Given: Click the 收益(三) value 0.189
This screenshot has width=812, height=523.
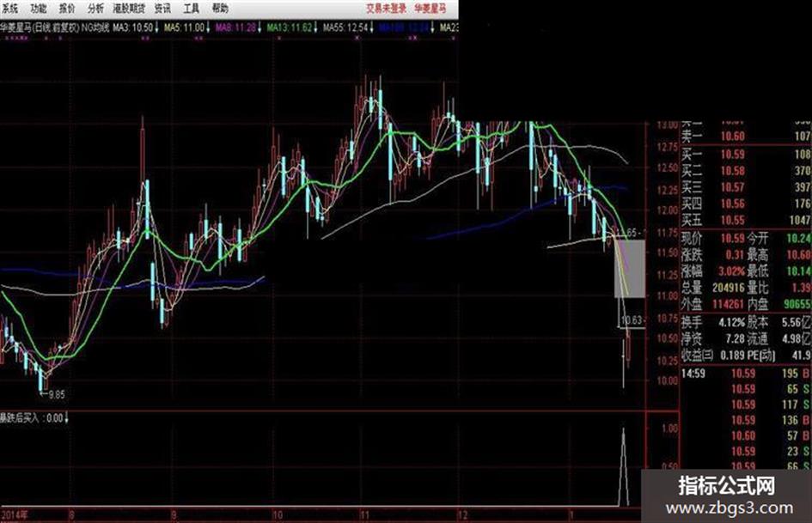Looking at the screenshot, I should (x=732, y=356).
